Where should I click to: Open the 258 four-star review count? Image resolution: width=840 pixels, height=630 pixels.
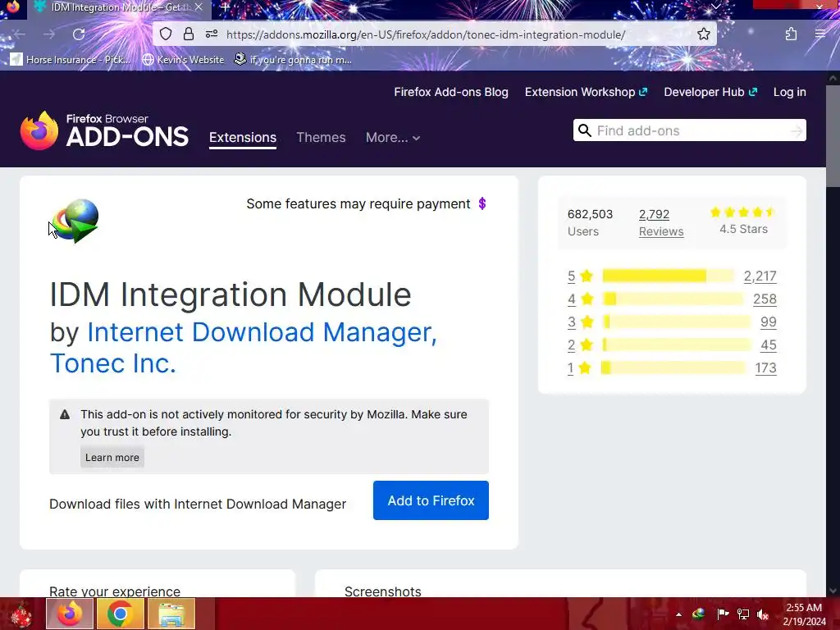click(x=765, y=299)
